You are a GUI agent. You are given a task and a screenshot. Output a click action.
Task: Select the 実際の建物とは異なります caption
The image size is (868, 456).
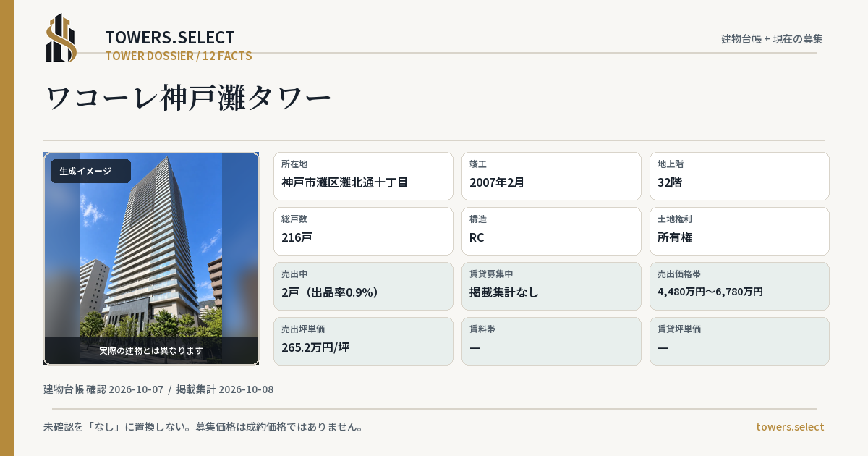[151, 350]
